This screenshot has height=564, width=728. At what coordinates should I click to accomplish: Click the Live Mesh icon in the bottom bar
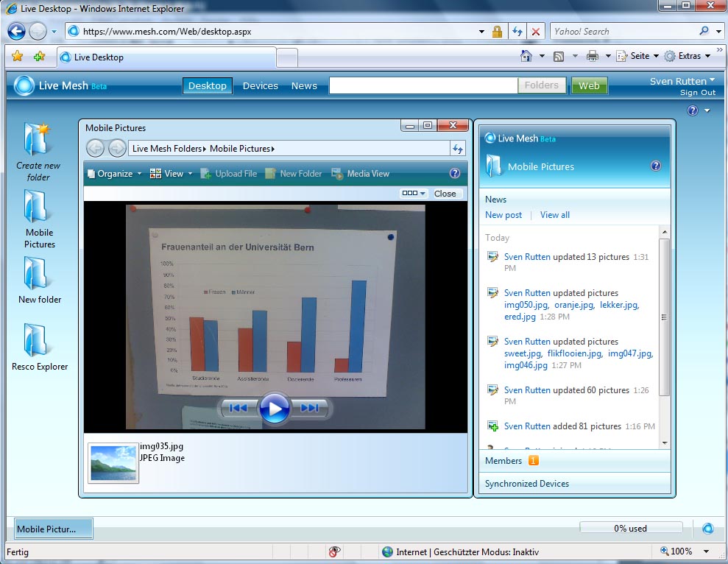point(707,528)
